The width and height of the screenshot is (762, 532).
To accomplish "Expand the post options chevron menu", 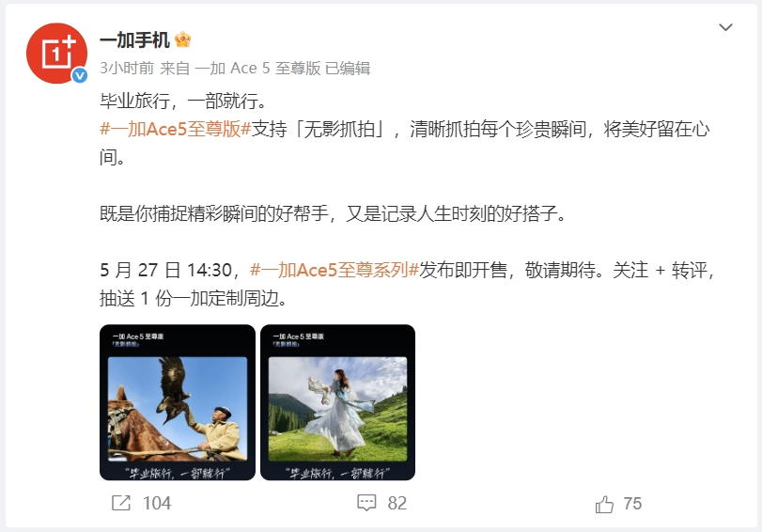I will coord(725,27).
